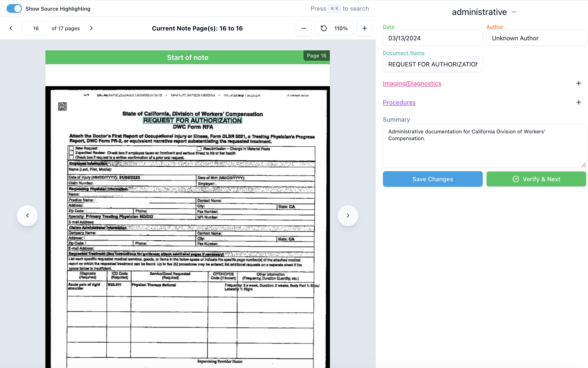Add an Imaging/Diagnostics entry with the plus icon
The width and height of the screenshot is (588, 368).
click(x=578, y=83)
